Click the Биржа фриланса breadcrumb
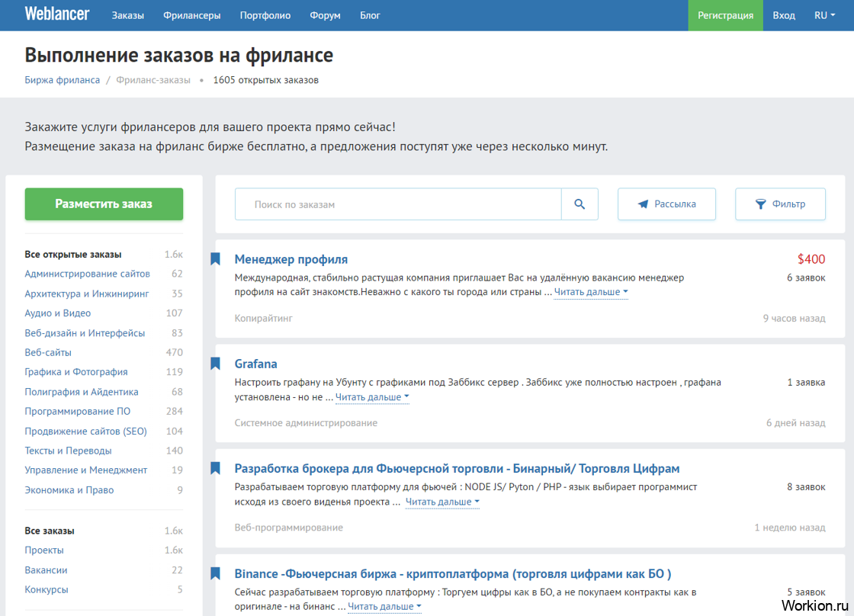Viewport: 854px width, 616px height. point(62,80)
